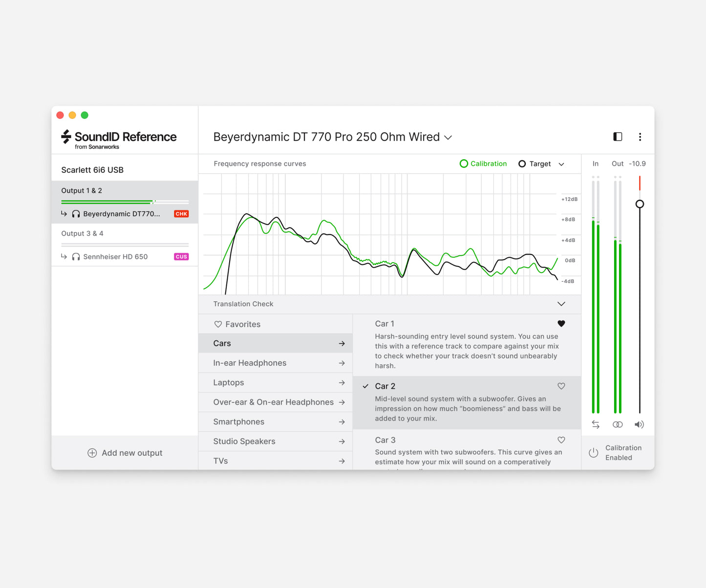
Task: Unfavorite Car 1 using filled heart
Action: click(x=561, y=323)
